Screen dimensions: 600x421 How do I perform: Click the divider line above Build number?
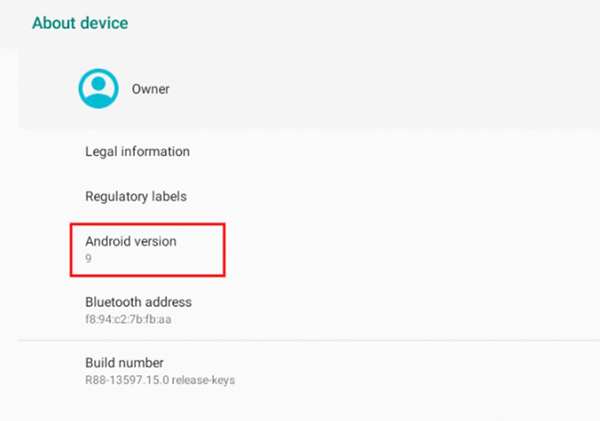(309, 340)
